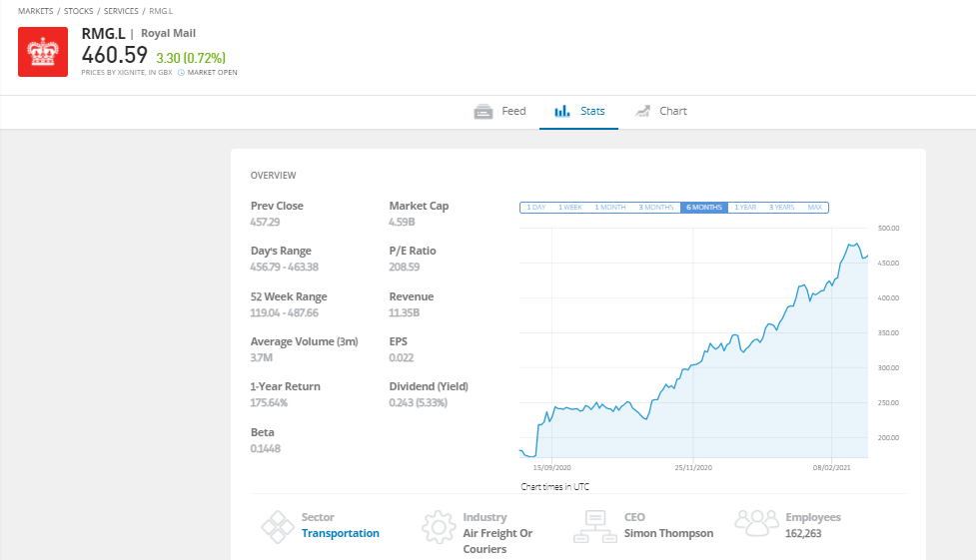The height and width of the screenshot is (560, 976).
Task: Click the OVERVIEW section heading
Action: (x=274, y=176)
